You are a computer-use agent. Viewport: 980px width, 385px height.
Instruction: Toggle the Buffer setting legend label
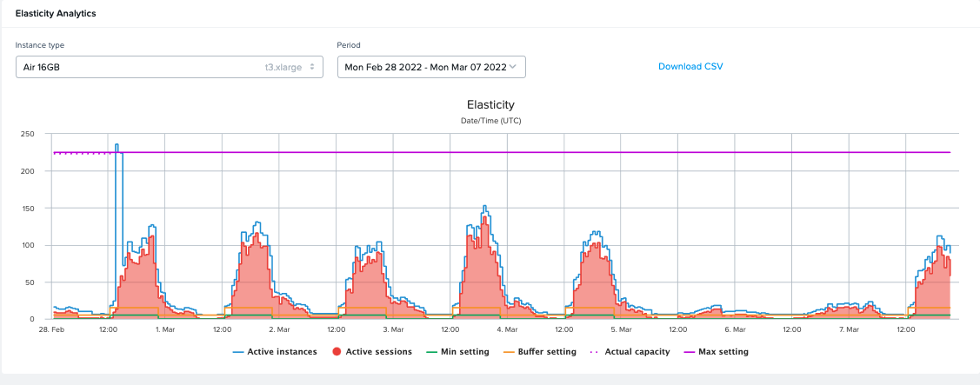pos(547,352)
